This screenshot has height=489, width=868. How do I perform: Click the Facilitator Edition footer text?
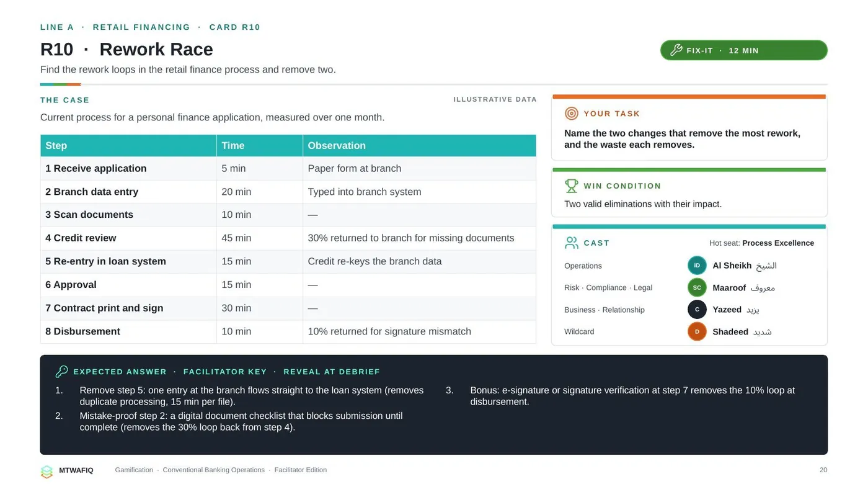301,470
